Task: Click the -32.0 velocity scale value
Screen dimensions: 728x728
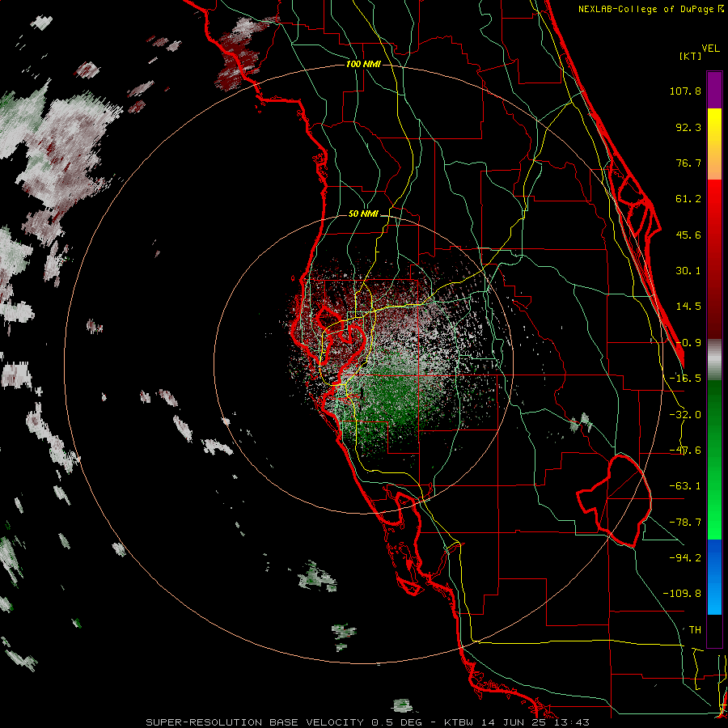Action: click(x=685, y=415)
